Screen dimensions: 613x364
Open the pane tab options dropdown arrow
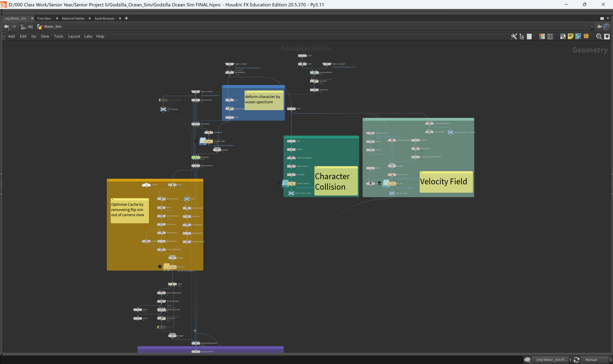coord(608,18)
